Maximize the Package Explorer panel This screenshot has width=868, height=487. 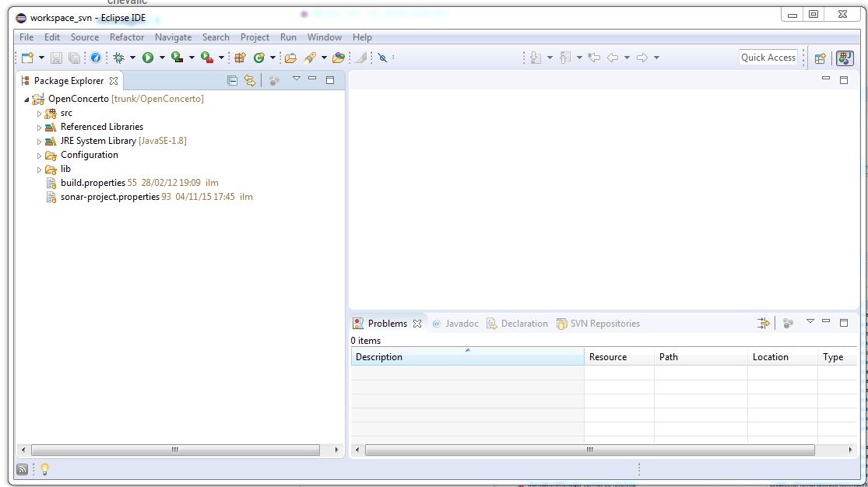(330, 80)
